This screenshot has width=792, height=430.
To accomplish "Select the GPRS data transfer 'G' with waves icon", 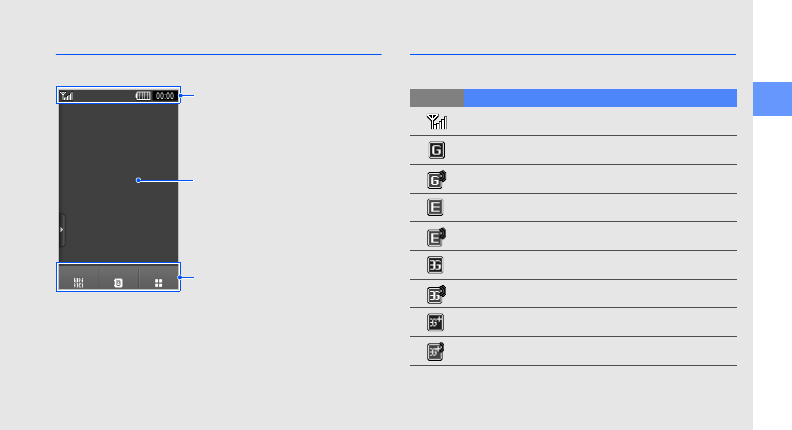I will (x=437, y=180).
